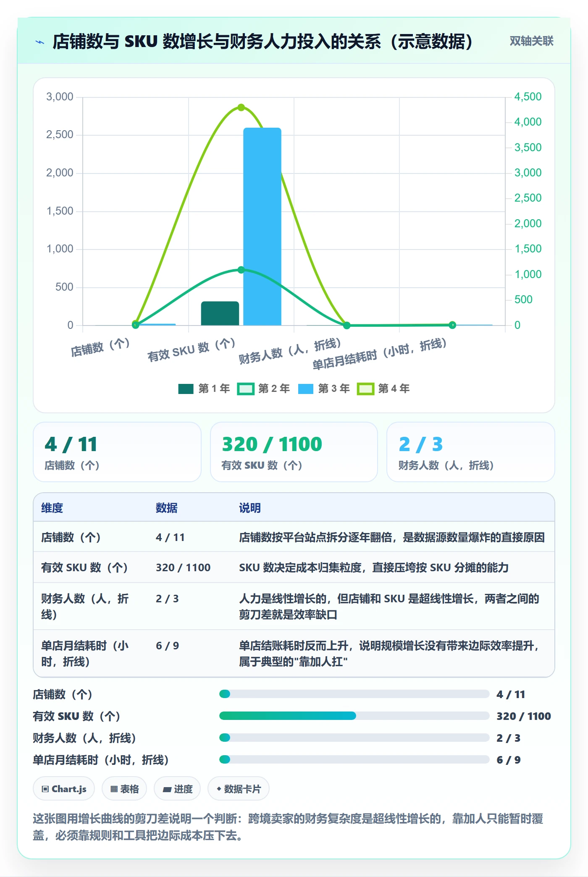Click the 单店月结耗时 progress bar
The image size is (588, 877).
click(x=354, y=759)
